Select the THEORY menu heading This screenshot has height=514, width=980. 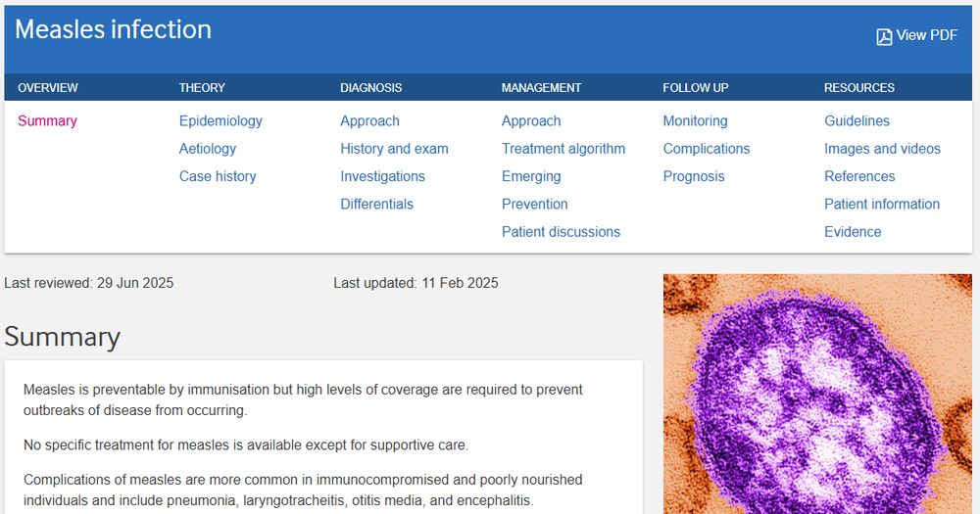click(x=202, y=88)
